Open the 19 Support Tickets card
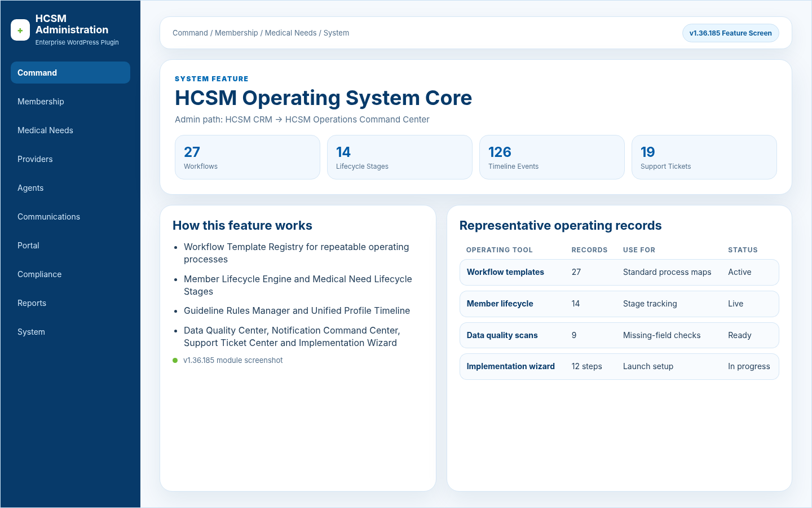The height and width of the screenshot is (508, 812). tap(704, 157)
